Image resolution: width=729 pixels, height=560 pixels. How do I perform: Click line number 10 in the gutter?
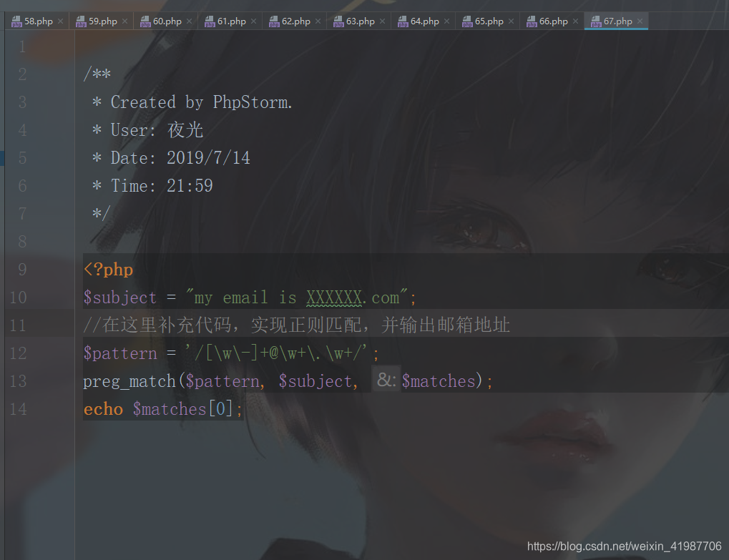18,298
